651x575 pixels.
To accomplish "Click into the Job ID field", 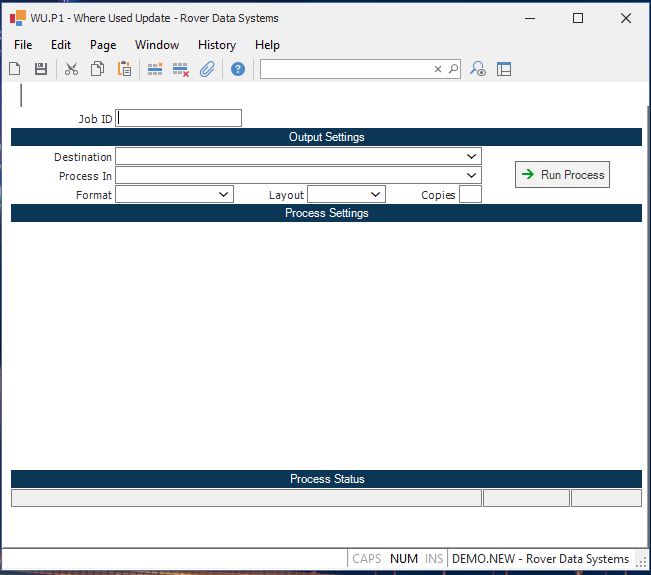I will 179,118.
